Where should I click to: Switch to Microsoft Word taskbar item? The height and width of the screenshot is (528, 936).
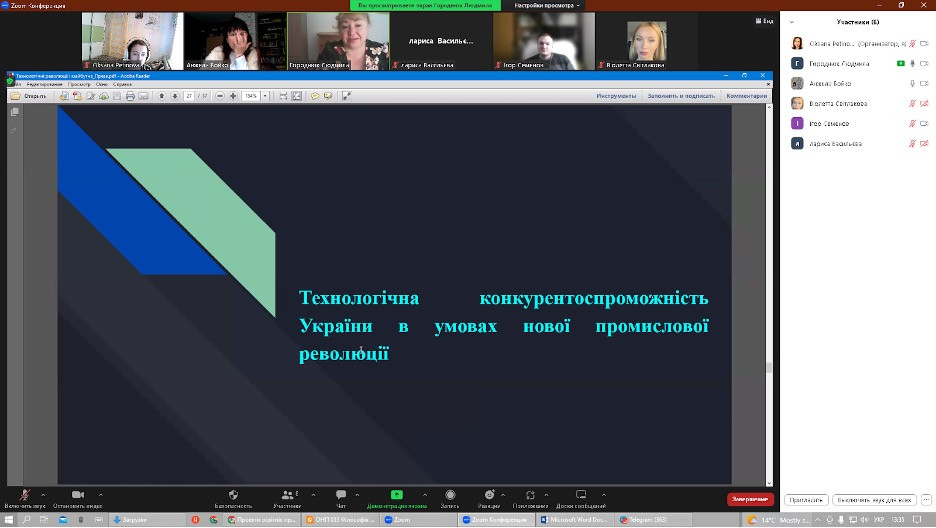[573, 520]
